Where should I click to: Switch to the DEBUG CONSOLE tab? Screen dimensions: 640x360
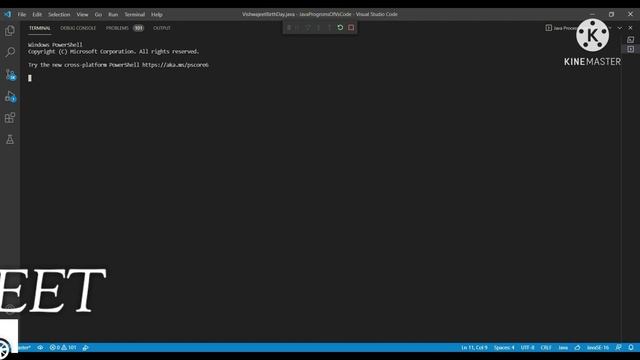point(78,28)
